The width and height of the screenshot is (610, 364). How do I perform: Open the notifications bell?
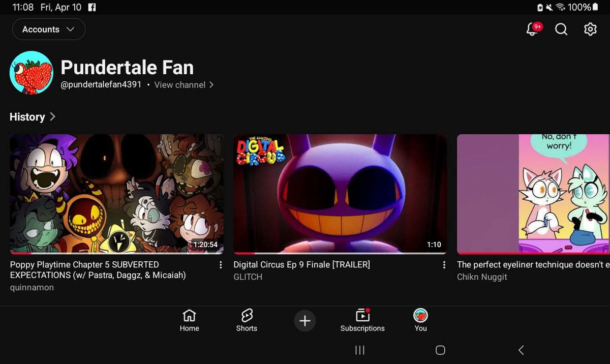pyautogui.click(x=533, y=29)
